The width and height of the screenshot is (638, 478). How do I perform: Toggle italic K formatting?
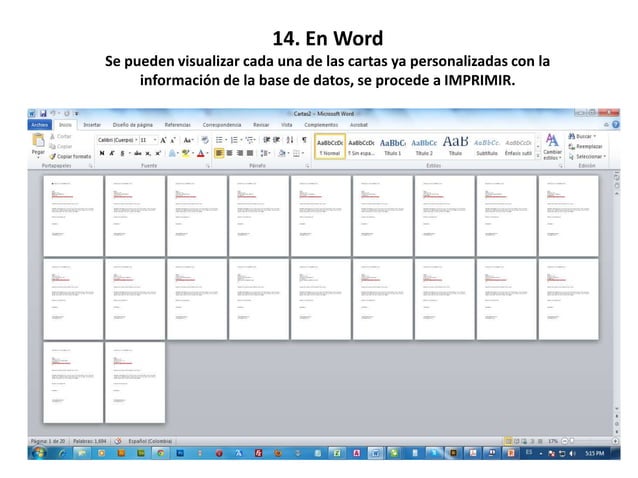point(112,153)
